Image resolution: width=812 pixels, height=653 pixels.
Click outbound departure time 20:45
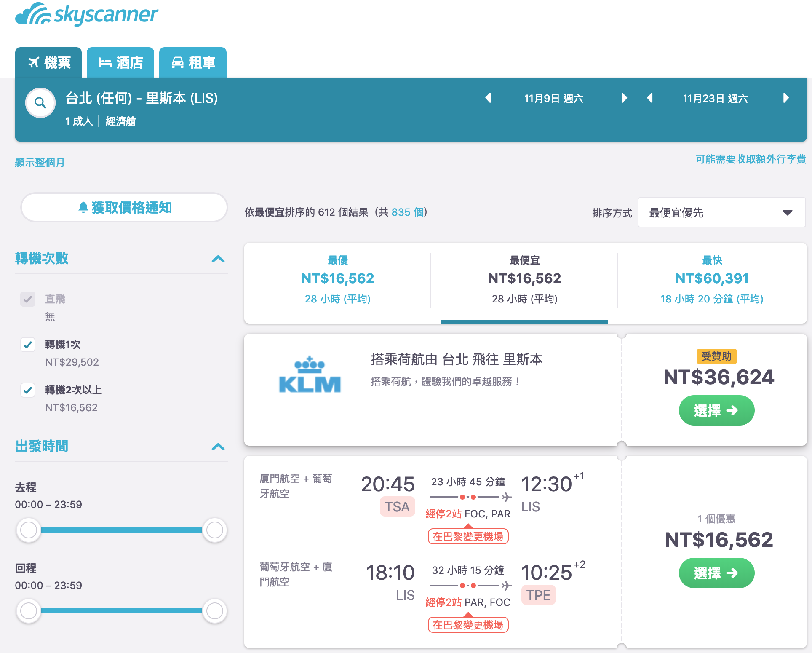[388, 484]
